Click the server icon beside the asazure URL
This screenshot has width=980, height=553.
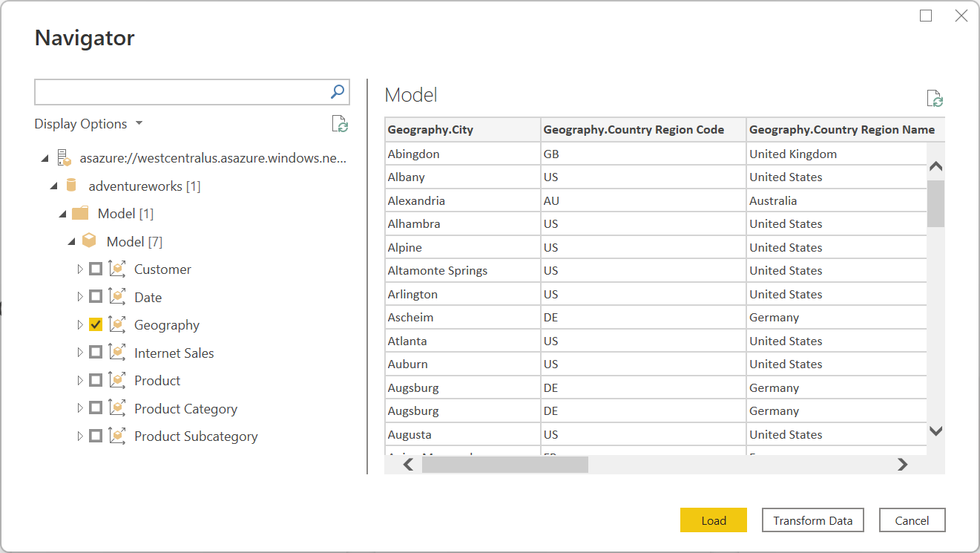[63, 157]
